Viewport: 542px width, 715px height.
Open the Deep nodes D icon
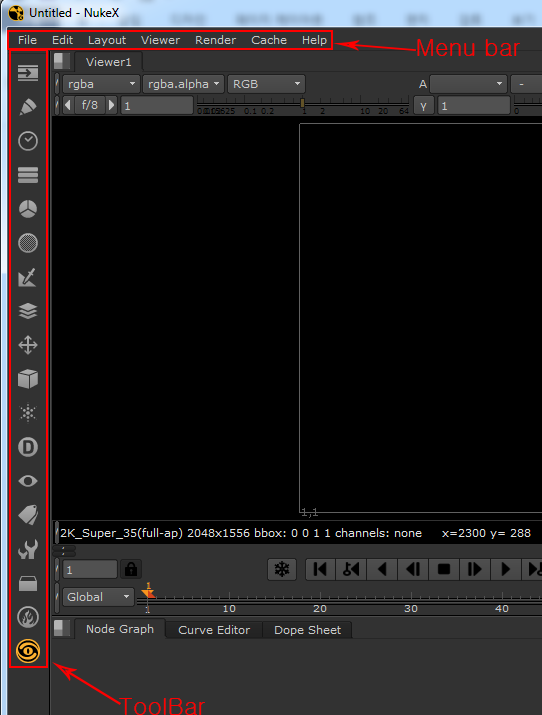pos(28,447)
